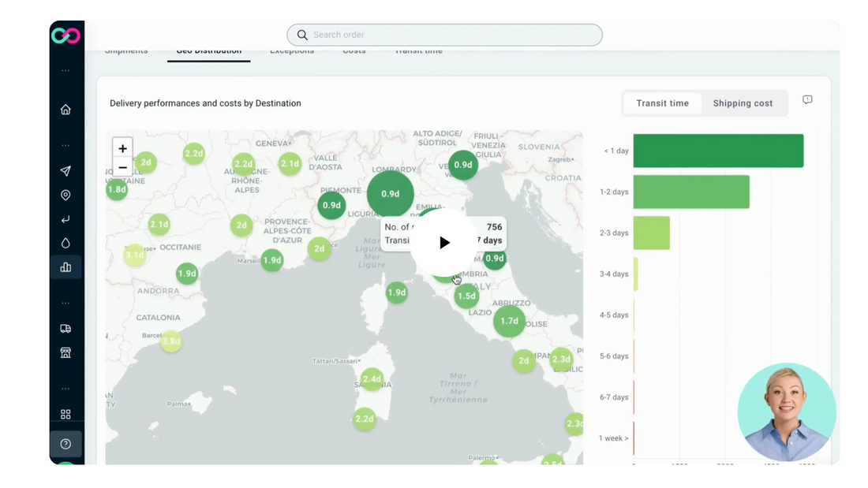The width and height of the screenshot is (868, 488).
Task: Zoom in on the map with plus button
Action: pyautogui.click(x=122, y=148)
